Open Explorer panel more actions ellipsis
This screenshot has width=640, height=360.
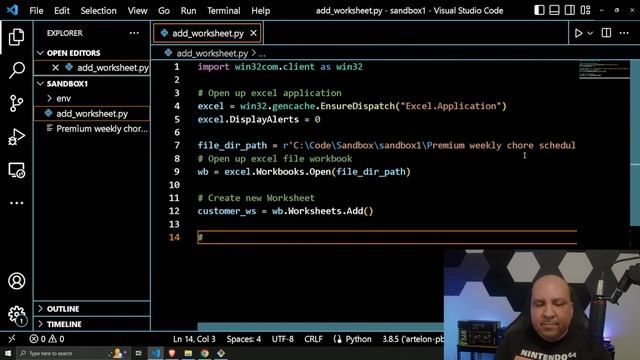134,33
